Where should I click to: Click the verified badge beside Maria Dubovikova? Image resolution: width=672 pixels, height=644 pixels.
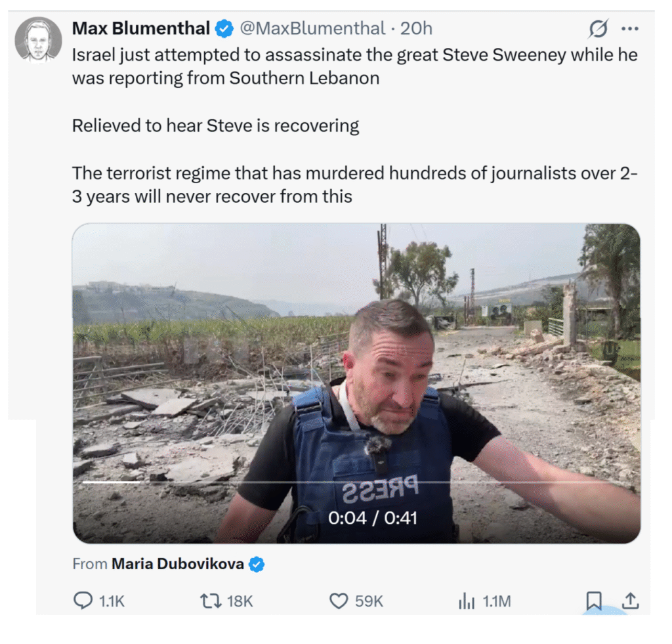(257, 564)
